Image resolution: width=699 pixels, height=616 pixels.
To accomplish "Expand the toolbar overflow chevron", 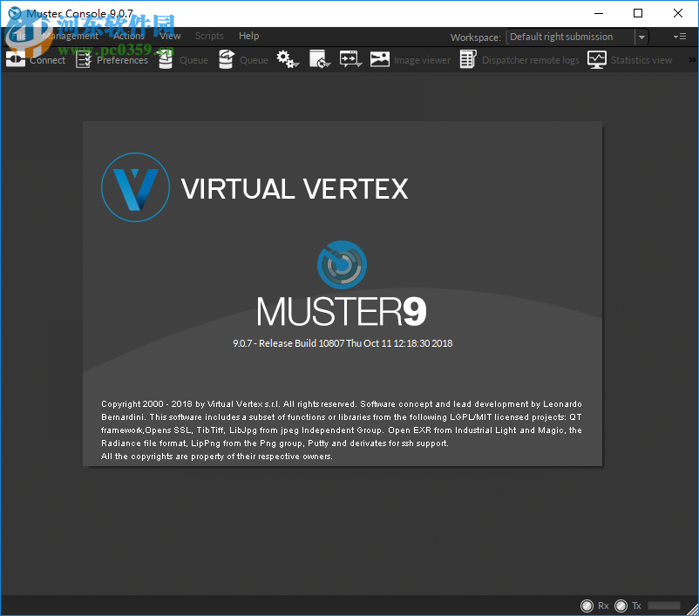I will click(691, 59).
